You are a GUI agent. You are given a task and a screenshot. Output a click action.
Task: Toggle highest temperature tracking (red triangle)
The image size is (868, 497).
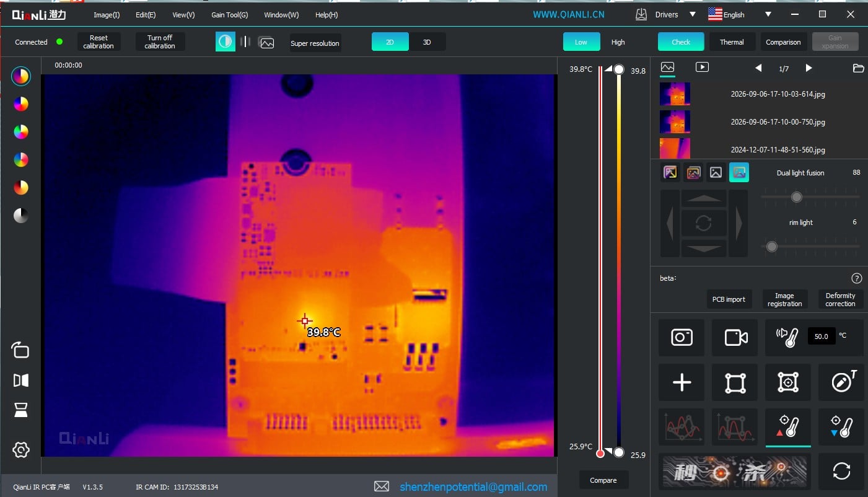pos(788,427)
